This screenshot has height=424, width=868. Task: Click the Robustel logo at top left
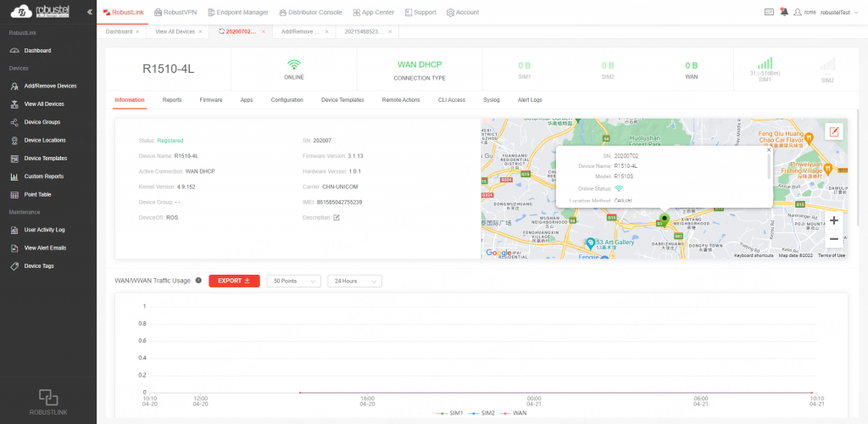coord(40,11)
